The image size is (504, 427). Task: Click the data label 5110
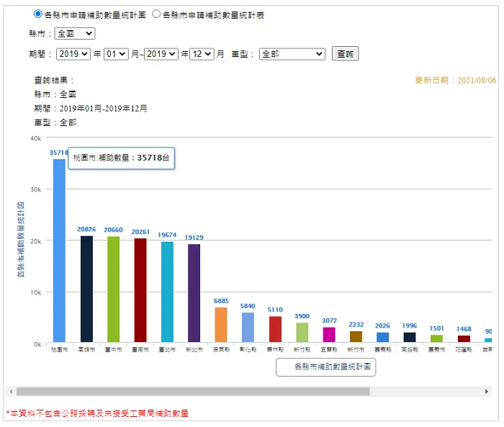tap(275, 310)
